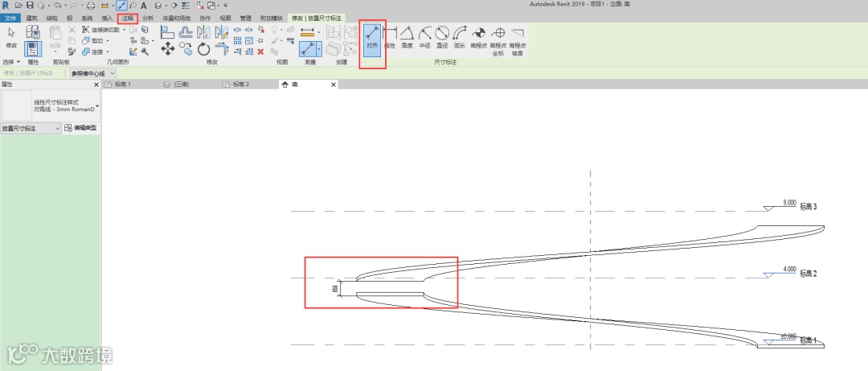
Task: Toggle the 属性 properties palette button
Action: point(33,49)
